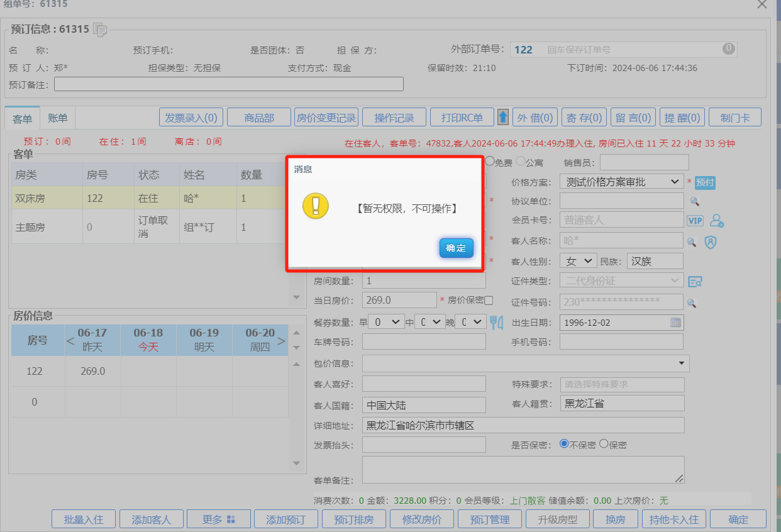Select the 主题房 订单取消 row
The image size is (781, 532).
pyautogui.click(x=148, y=227)
